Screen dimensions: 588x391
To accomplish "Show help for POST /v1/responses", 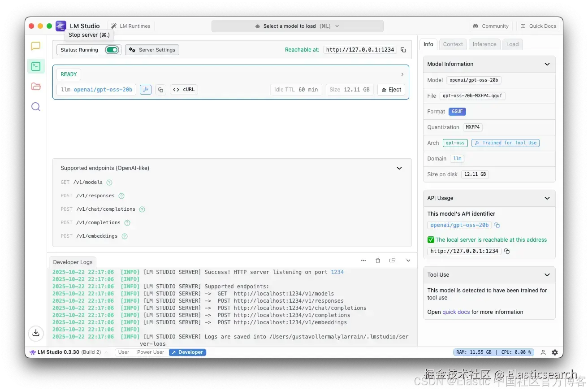I will [121, 196].
